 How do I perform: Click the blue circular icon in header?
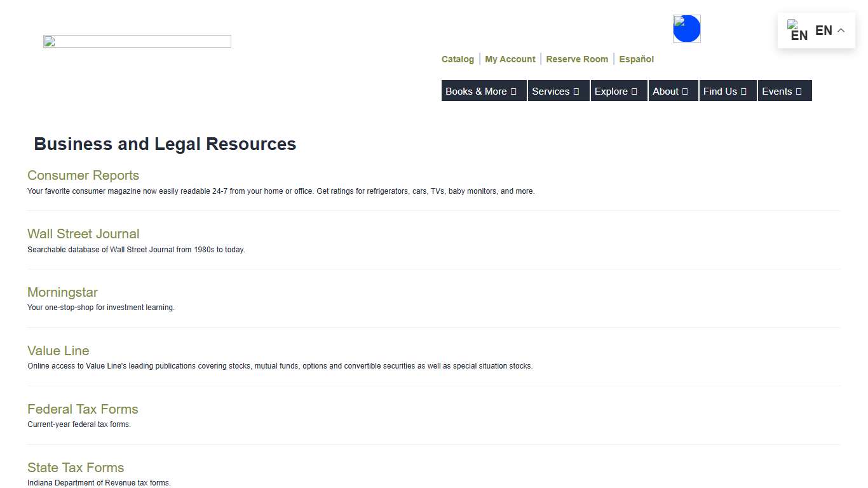[686, 29]
